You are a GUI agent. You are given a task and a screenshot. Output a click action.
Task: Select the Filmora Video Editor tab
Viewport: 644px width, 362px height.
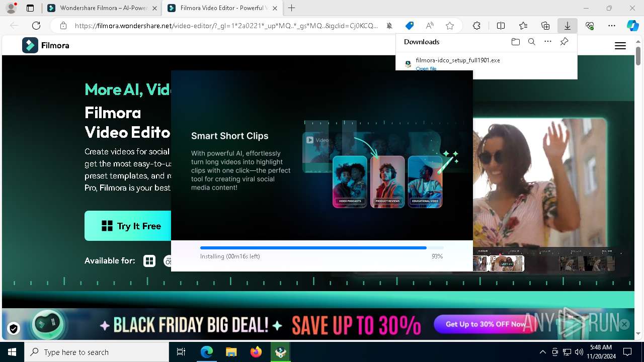pyautogui.click(x=221, y=8)
